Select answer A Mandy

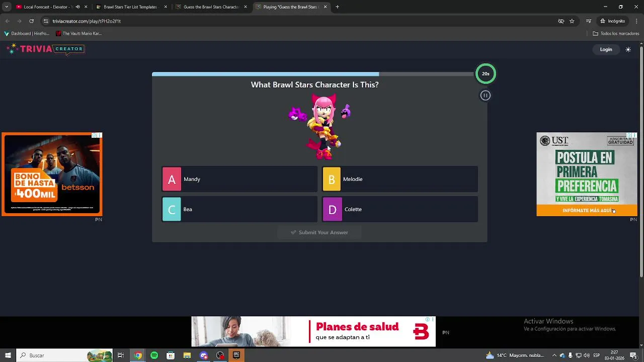pos(239,179)
